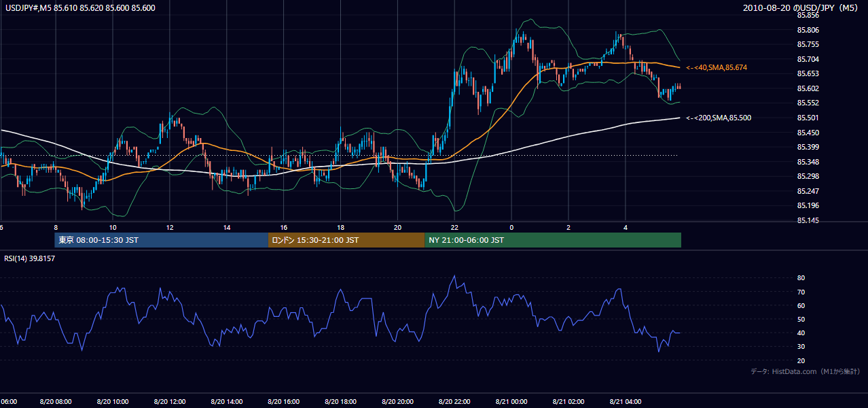868x408 pixels.
Task: Click the RSI(14) 39.8157 indicator label
Action: pos(30,258)
